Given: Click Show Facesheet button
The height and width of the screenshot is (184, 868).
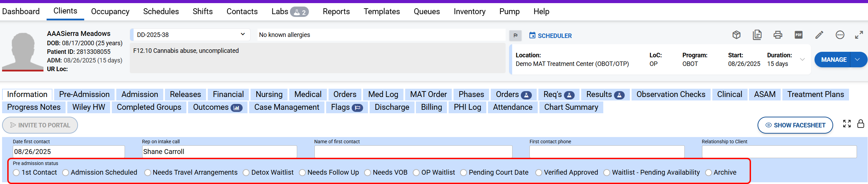Looking at the screenshot, I should (x=795, y=125).
